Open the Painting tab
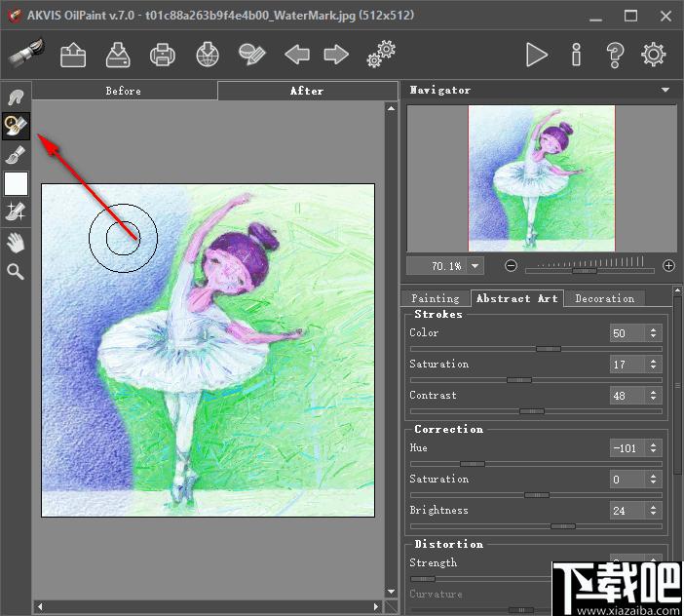 pos(436,298)
